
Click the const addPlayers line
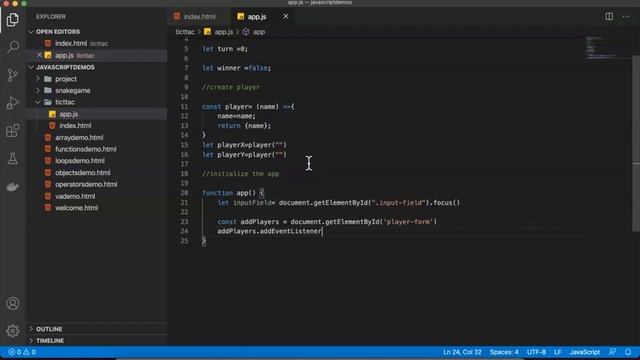(x=327, y=222)
